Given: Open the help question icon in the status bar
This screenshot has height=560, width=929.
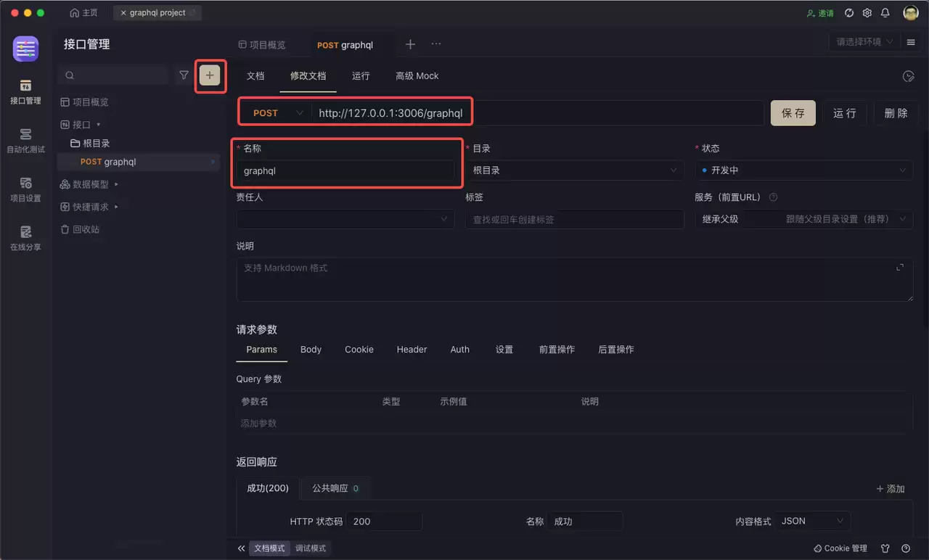Looking at the screenshot, I should tap(906, 548).
